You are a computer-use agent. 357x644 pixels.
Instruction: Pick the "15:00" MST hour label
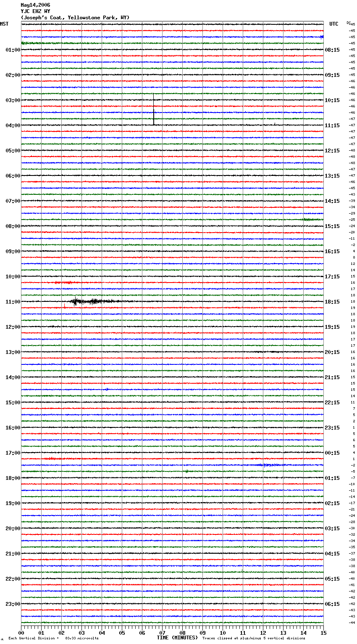click(13, 403)
